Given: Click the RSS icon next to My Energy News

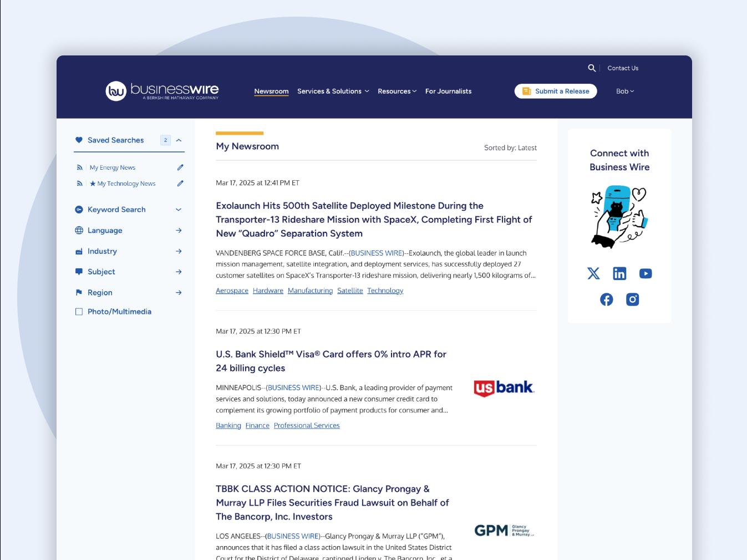Looking at the screenshot, I should point(79,167).
